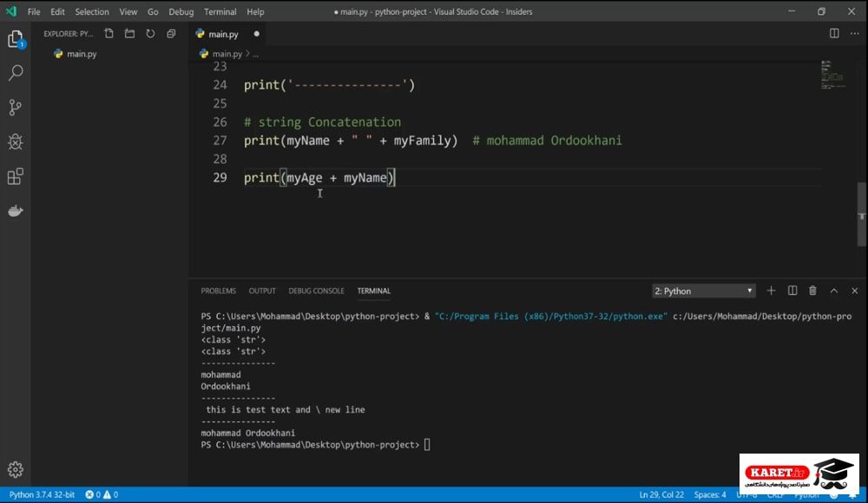Switch to the OUTPUT panel tab
868x503 pixels.
point(262,291)
